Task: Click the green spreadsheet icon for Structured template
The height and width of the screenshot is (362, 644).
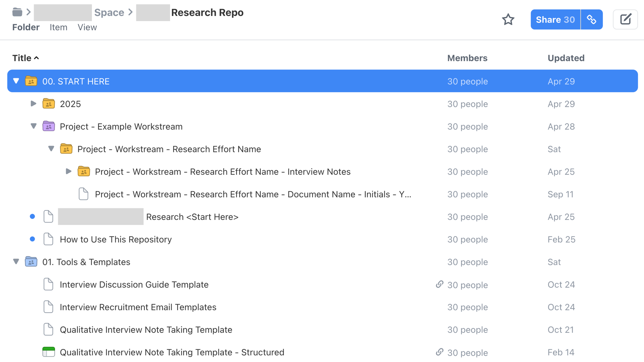Action: pyautogui.click(x=48, y=352)
